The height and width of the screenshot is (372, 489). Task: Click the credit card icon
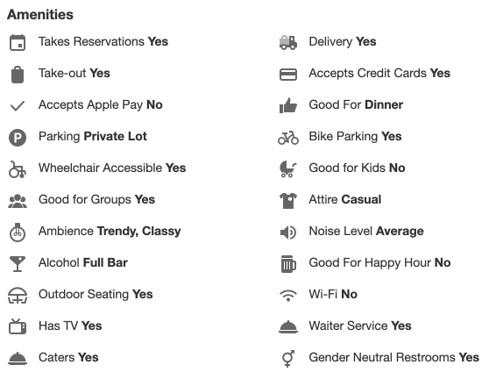pos(288,74)
